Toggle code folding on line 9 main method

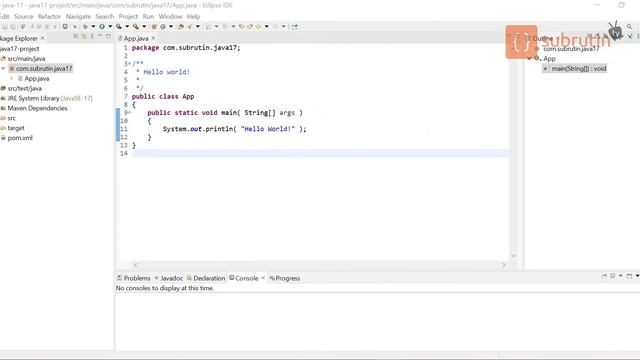(129, 113)
